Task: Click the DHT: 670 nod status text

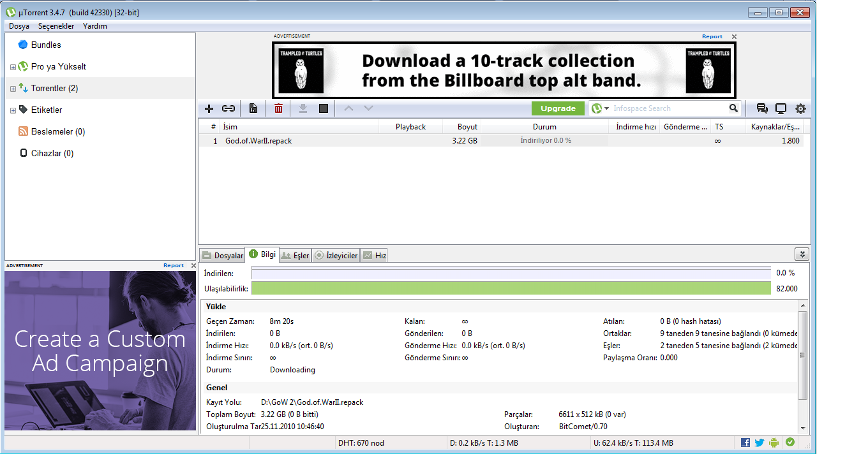Action: click(361, 443)
